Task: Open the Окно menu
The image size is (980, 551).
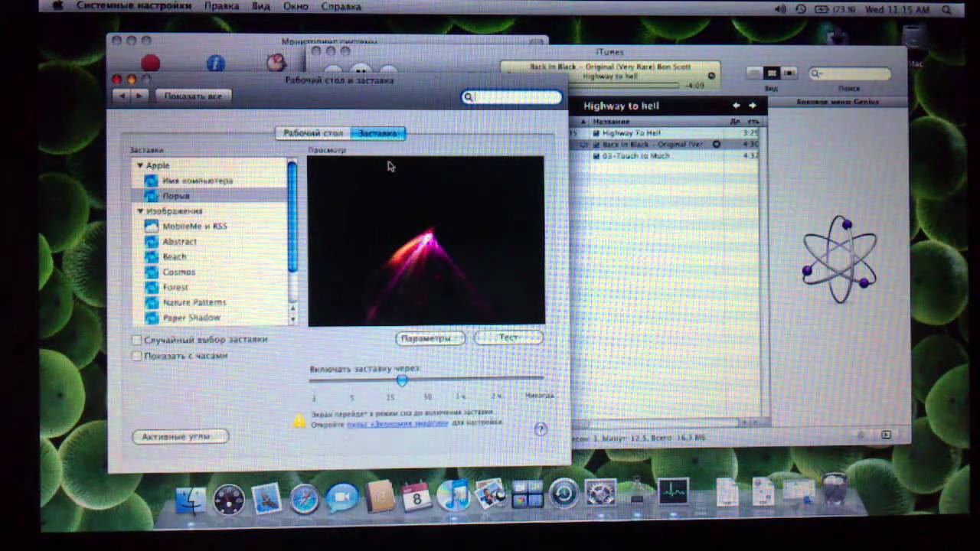Action: (296, 6)
